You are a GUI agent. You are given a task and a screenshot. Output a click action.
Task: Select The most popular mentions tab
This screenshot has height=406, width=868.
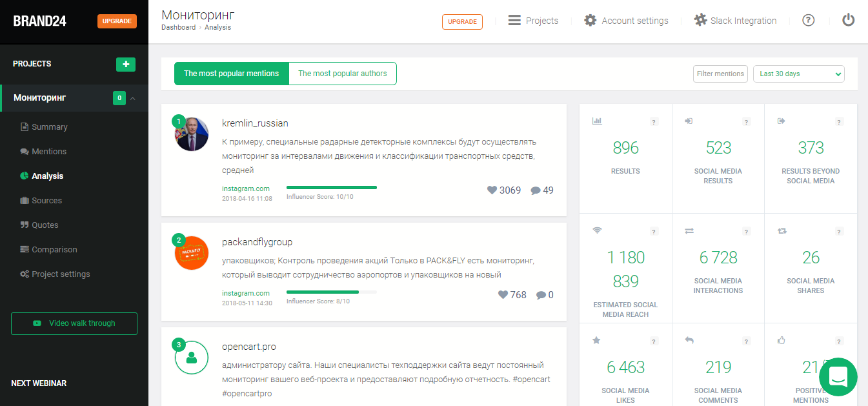232,74
